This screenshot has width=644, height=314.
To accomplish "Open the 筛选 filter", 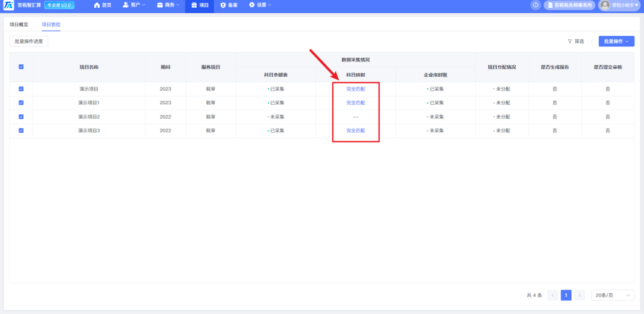I will (x=576, y=42).
